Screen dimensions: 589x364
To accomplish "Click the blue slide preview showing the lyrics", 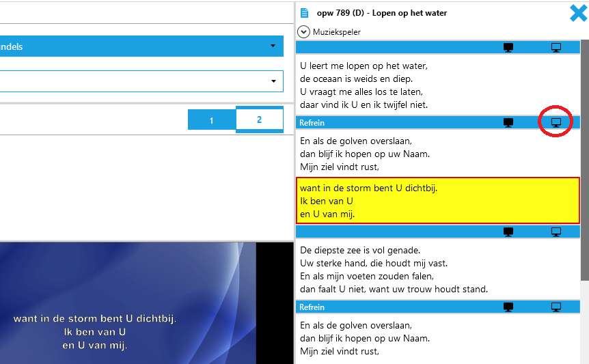I will tap(128, 303).
